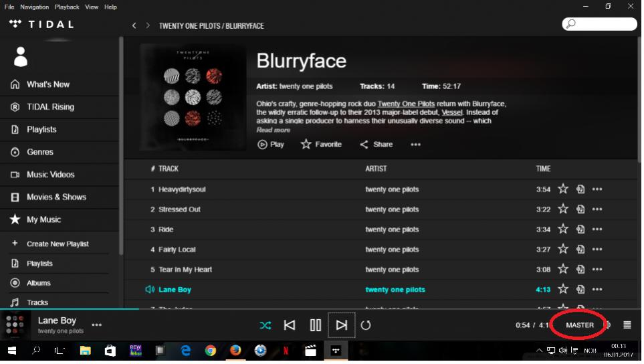This screenshot has height=364, width=644.
Task: Click the TIDAL logo
Action: coord(42,24)
